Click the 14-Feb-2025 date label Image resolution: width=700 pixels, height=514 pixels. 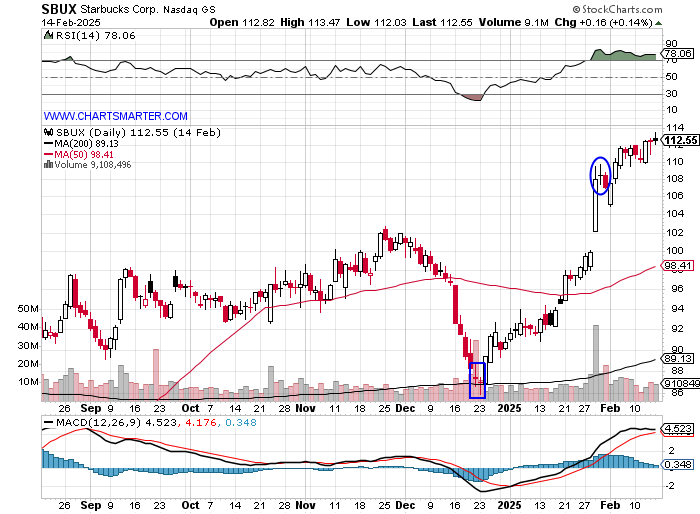(x=71, y=22)
